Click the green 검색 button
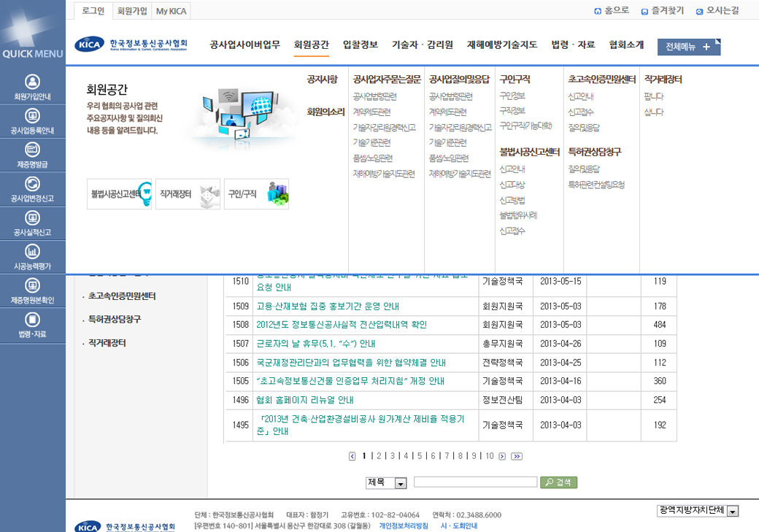This screenshot has height=532, width=759. click(558, 482)
